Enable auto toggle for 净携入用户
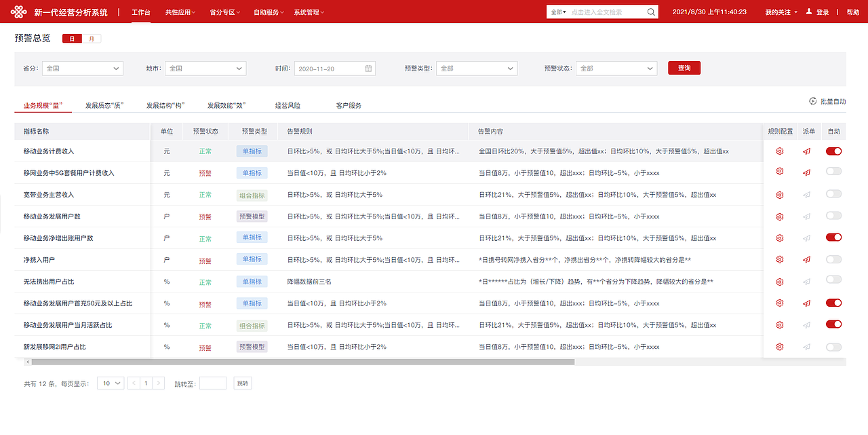The image size is (868, 435). 833,259
